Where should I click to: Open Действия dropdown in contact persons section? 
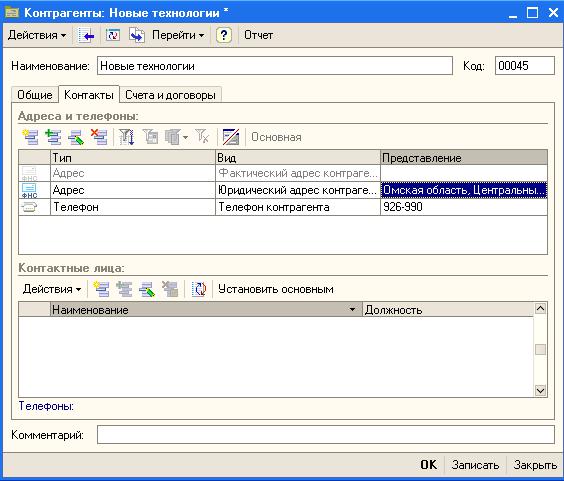pos(52,289)
